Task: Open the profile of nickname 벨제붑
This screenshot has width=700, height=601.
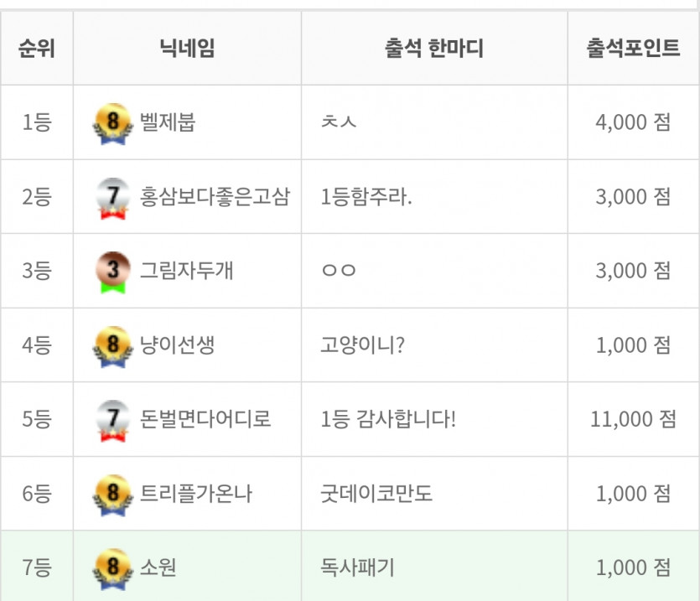Action: click(168, 122)
